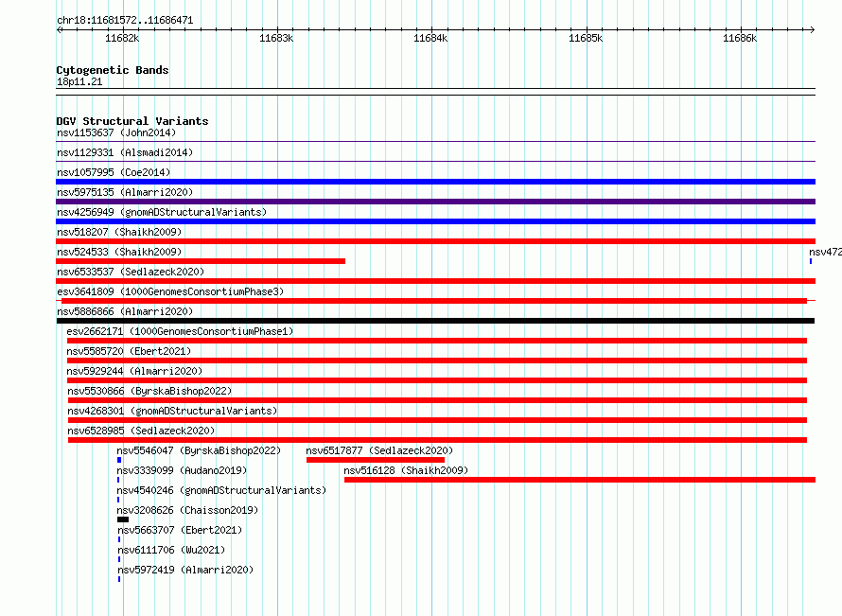This screenshot has height=616, width=842.
Task: Click the purple bar under nsv5975135
Action: point(435,202)
